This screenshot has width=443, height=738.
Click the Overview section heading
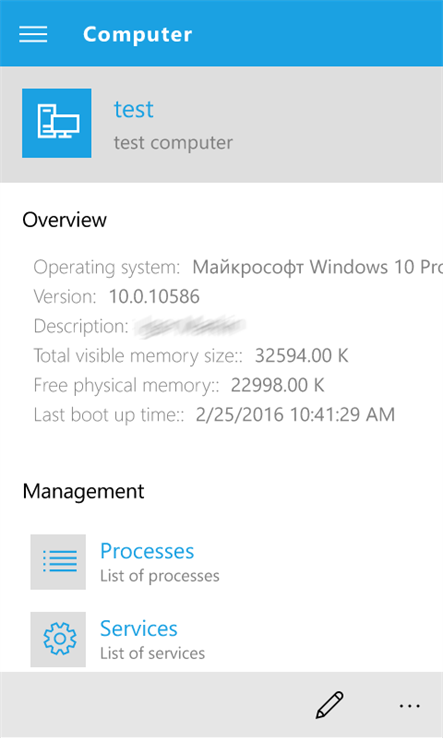64,220
